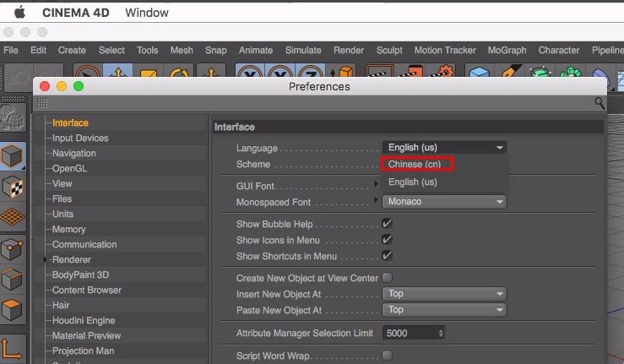The width and height of the screenshot is (624, 364).
Task: Select Memory preferences category
Action: (69, 230)
